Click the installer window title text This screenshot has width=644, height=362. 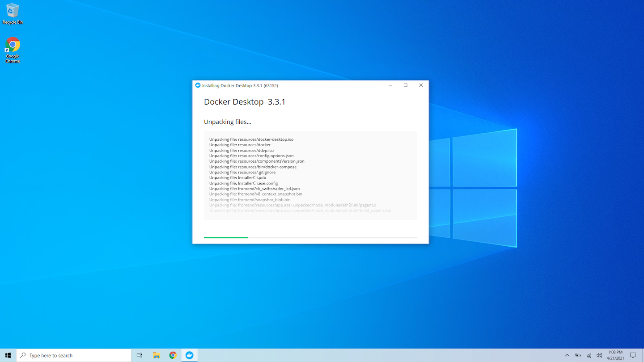[240, 85]
